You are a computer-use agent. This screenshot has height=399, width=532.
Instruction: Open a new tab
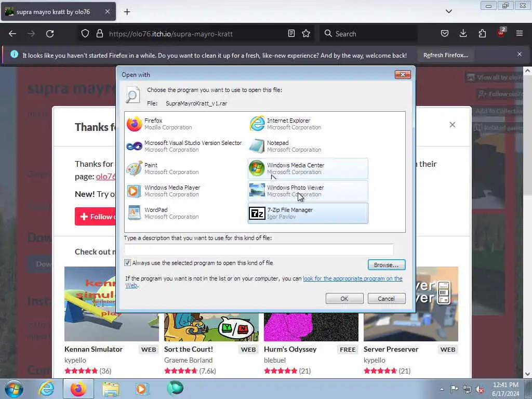point(127,12)
